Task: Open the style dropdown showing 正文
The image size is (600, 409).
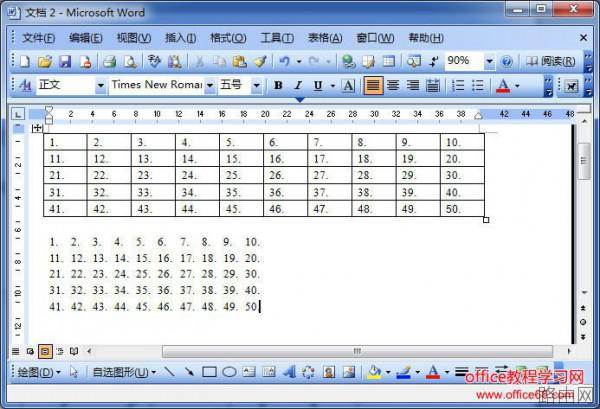Action: pyautogui.click(x=101, y=85)
